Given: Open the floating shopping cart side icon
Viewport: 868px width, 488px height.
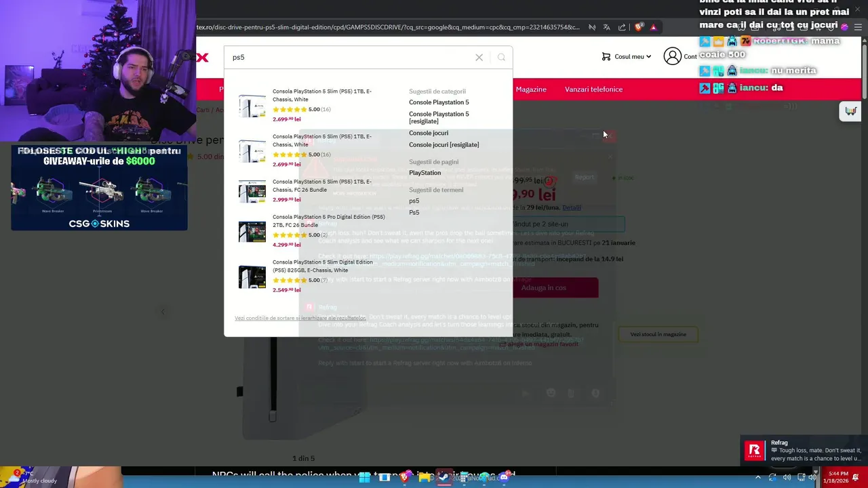Looking at the screenshot, I should 850,111.
